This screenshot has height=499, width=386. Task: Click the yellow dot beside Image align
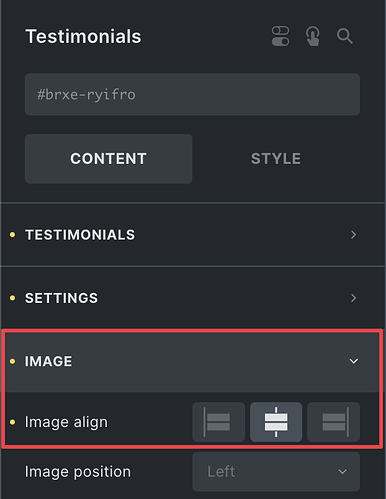[13, 422]
